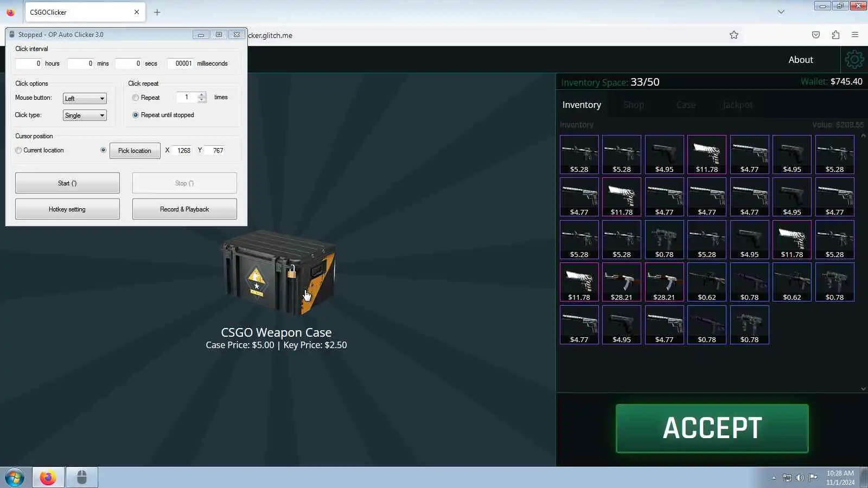Click the mins interval field
The height and width of the screenshot is (488, 868).
[81, 63]
